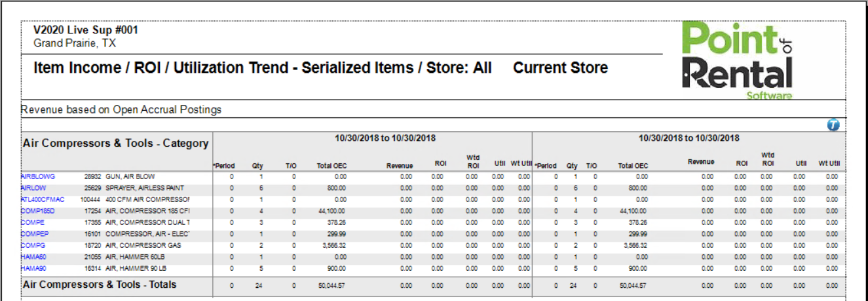This screenshot has width=868, height=301.
Task: Open the AIRBLOWG item link
Action: coord(38,176)
